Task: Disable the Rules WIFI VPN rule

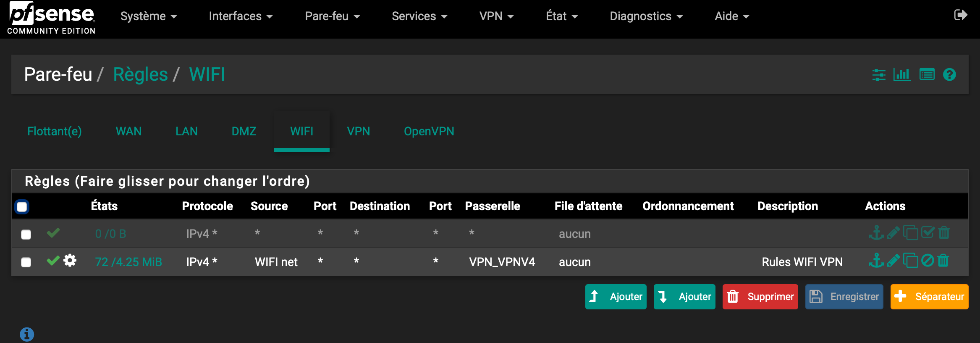Action: [x=927, y=261]
